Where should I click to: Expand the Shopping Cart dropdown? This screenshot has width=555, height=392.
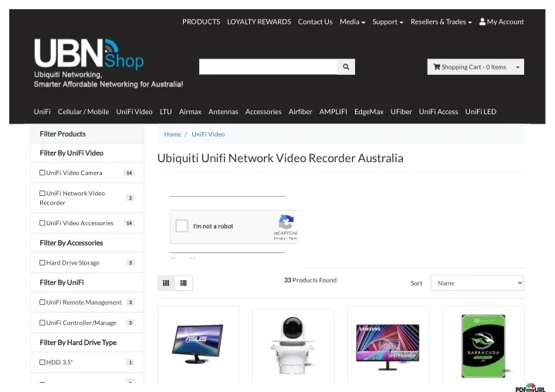518,67
